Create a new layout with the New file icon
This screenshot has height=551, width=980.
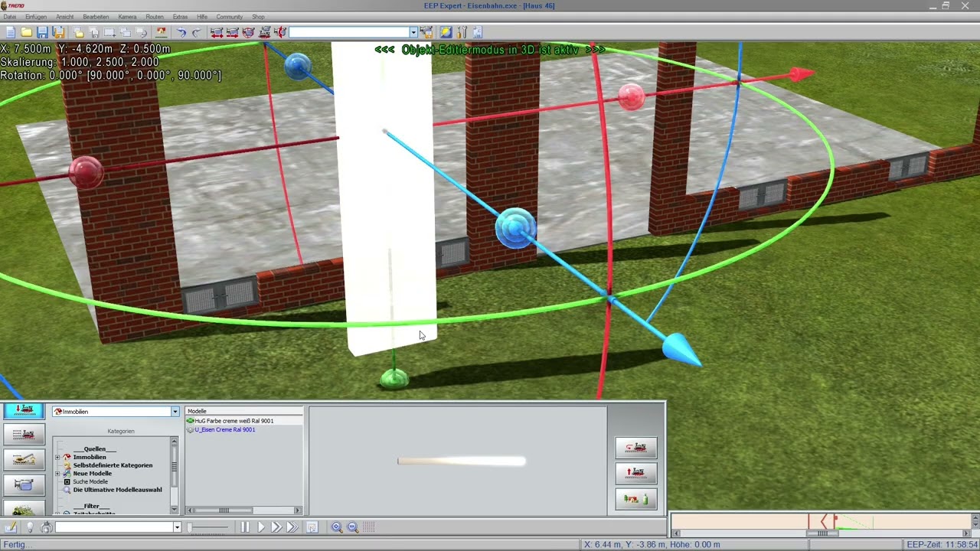coord(10,32)
